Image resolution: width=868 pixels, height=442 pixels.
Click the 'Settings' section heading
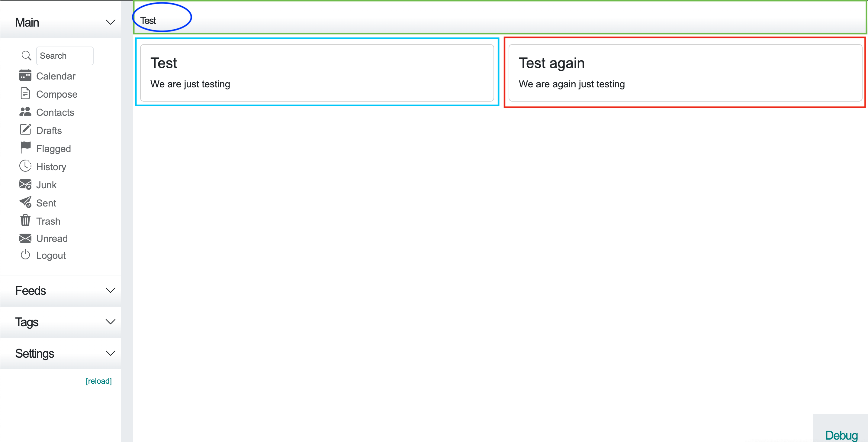point(34,354)
